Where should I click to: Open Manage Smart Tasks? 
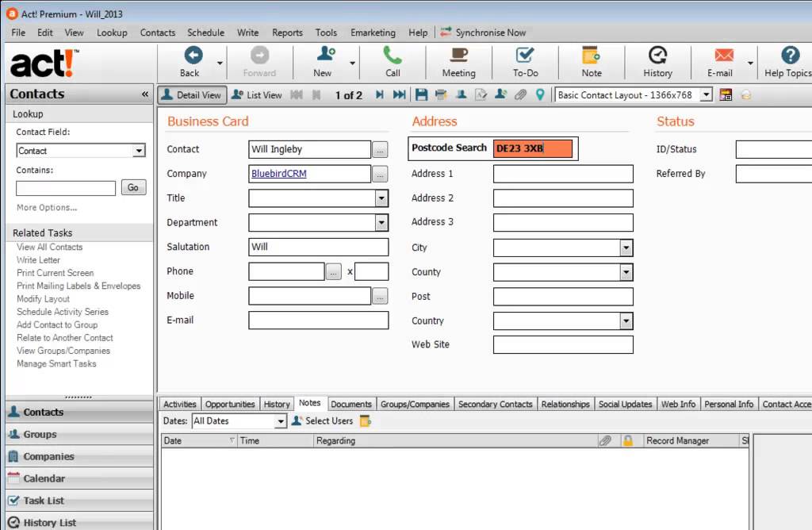pyautogui.click(x=56, y=363)
